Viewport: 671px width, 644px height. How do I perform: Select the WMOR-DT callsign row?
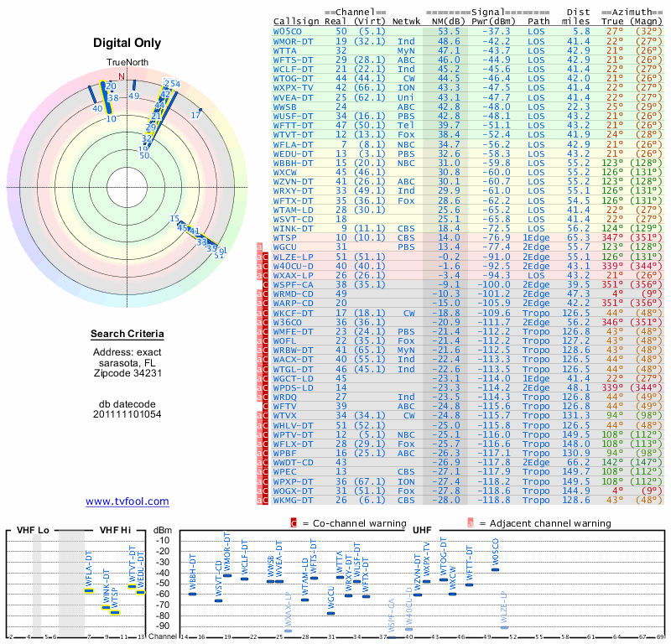coord(293,41)
